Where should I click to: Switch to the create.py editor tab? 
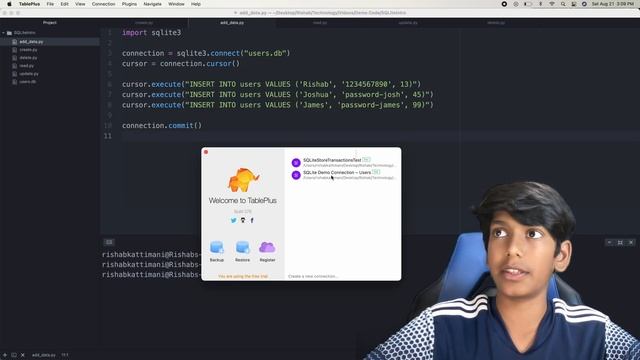[144, 23]
